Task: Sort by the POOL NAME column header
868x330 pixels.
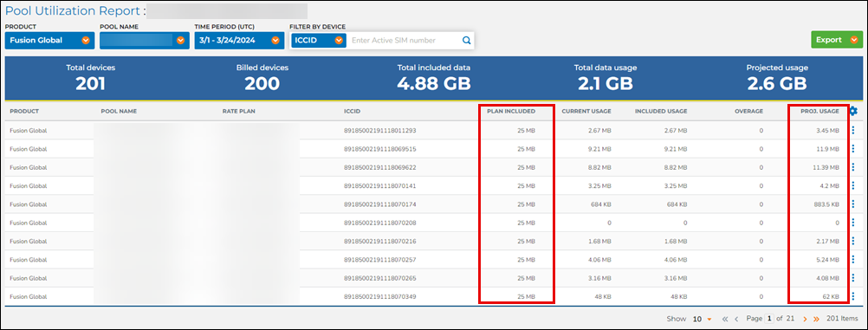Action: tap(119, 111)
